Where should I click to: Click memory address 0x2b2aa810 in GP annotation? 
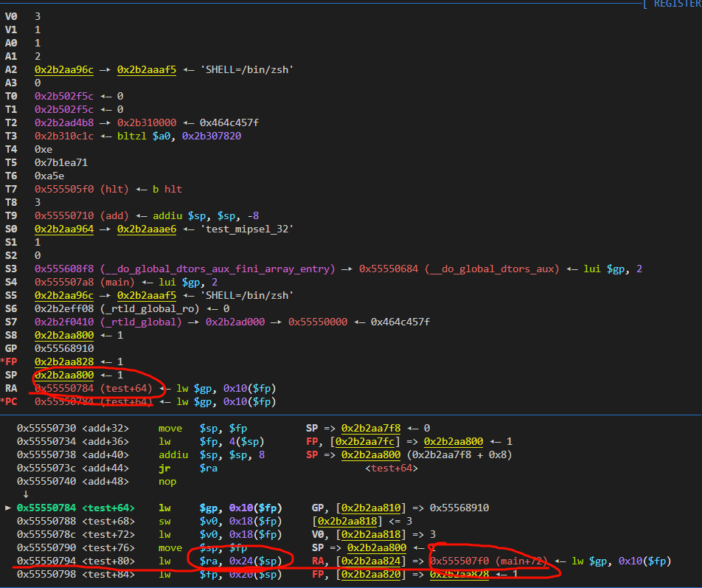[371, 508]
